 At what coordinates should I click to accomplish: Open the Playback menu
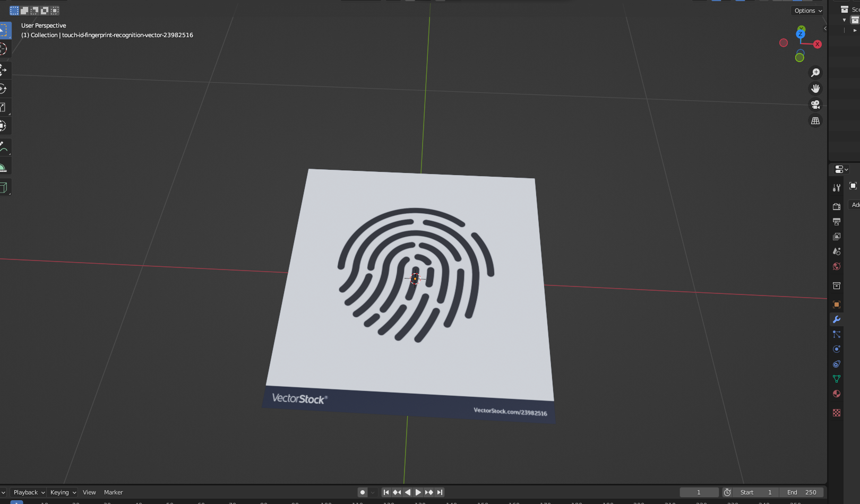pyautogui.click(x=25, y=492)
